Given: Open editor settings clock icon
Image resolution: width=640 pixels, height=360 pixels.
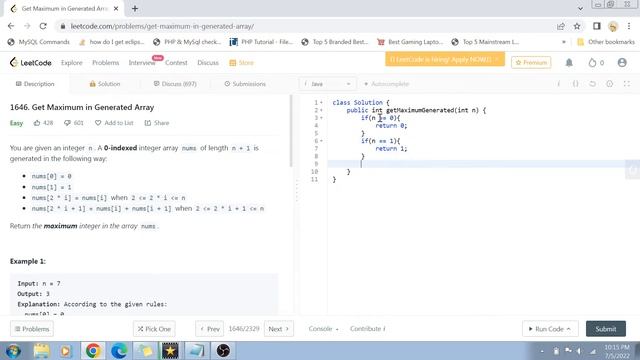Looking at the screenshot, I should tap(609, 84).
